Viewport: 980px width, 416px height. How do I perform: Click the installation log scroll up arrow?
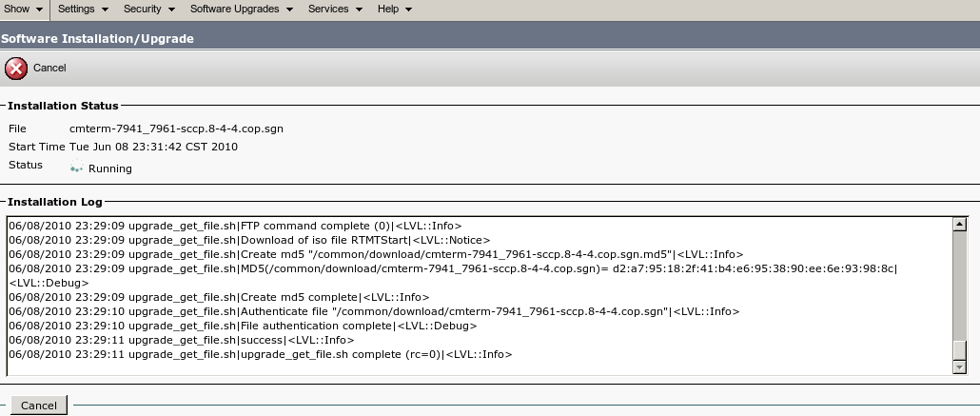pyautogui.click(x=959, y=224)
